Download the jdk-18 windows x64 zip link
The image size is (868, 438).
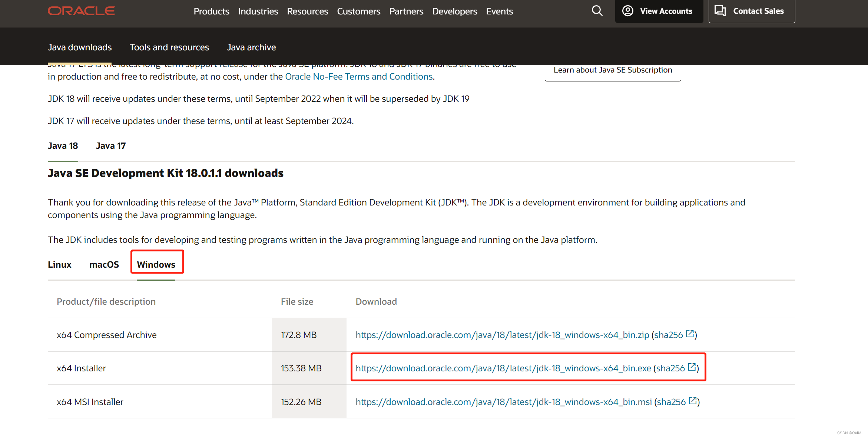click(x=502, y=335)
